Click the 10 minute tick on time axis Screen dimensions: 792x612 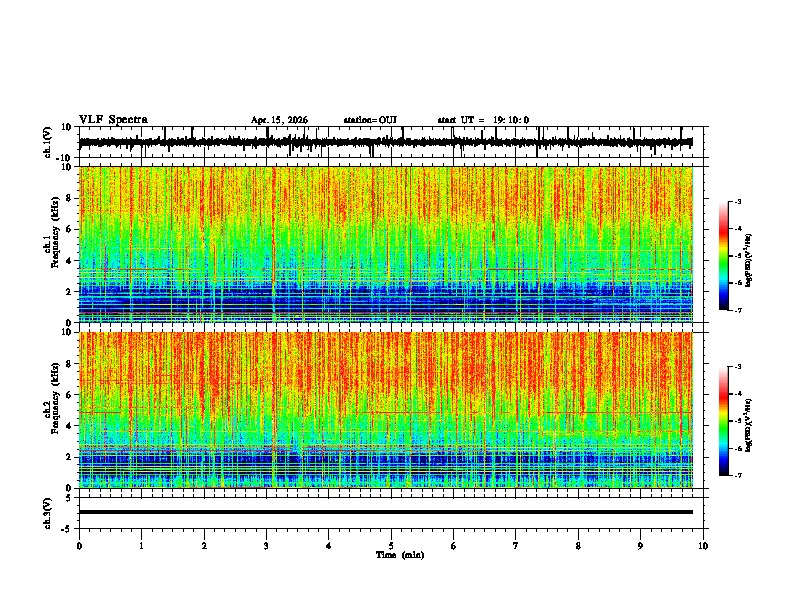tap(703, 546)
